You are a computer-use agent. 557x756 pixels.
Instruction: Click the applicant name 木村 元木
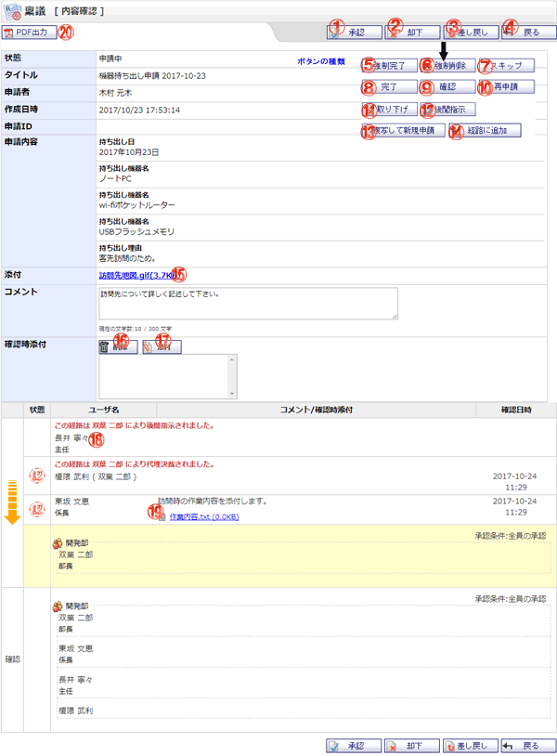[115, 93]
